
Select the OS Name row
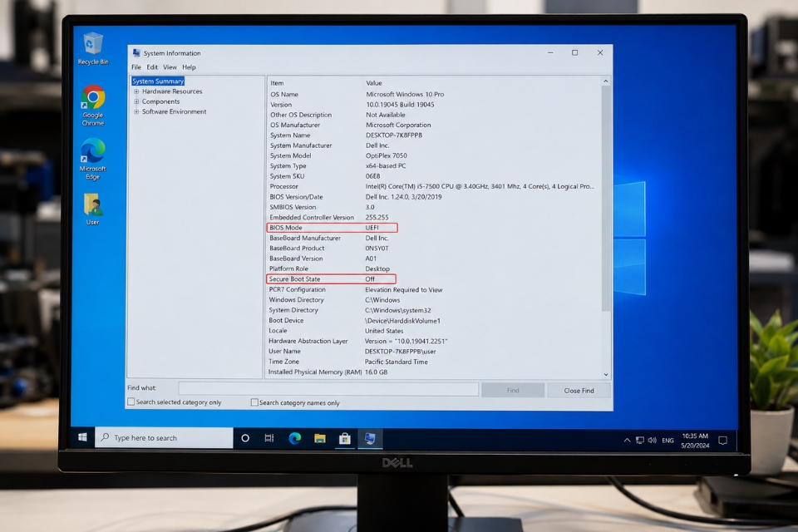click(x=433, y=94)
